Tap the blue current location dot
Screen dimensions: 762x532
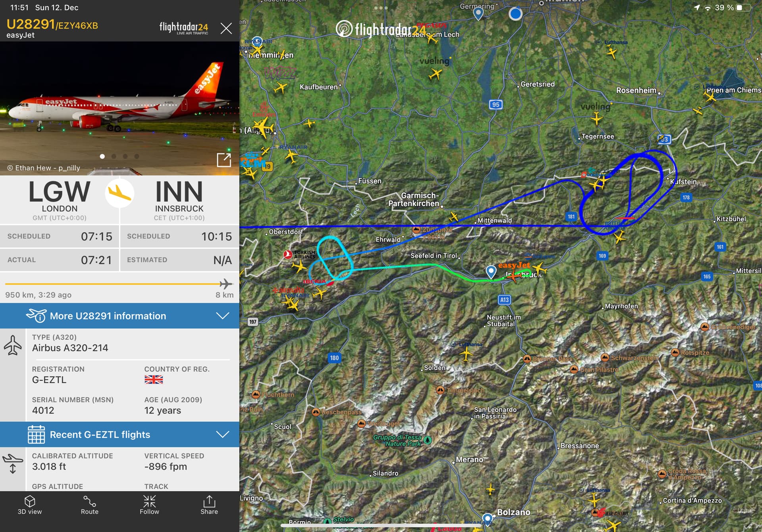click(x=515, y=14)
